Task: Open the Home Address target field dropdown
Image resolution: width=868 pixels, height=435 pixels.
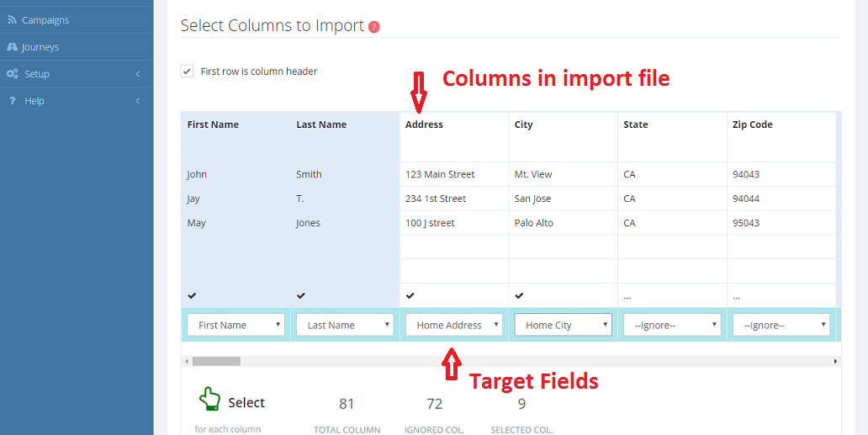Action: coord(453,325)
